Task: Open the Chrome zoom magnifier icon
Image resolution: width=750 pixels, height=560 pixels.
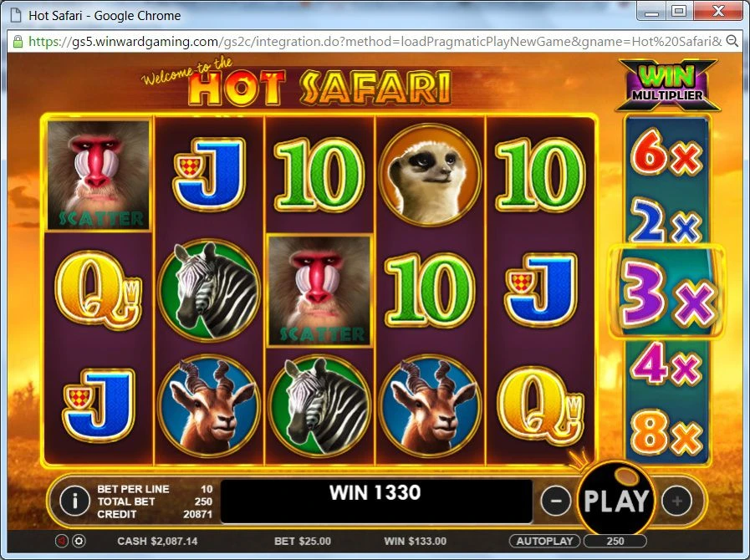Action: [732, 41]
